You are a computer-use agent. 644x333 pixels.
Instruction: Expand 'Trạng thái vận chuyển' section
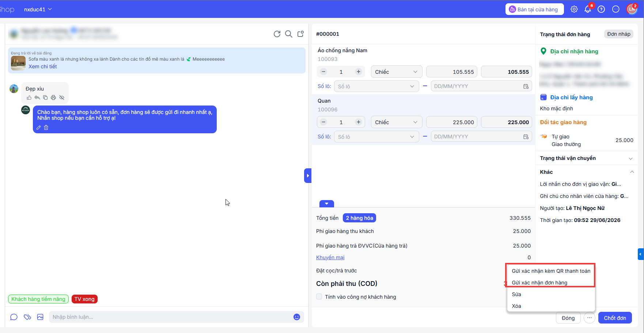point(586,158)
